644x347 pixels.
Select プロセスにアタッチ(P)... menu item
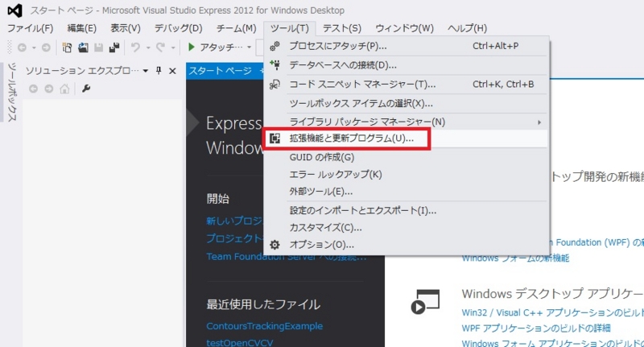407,46
